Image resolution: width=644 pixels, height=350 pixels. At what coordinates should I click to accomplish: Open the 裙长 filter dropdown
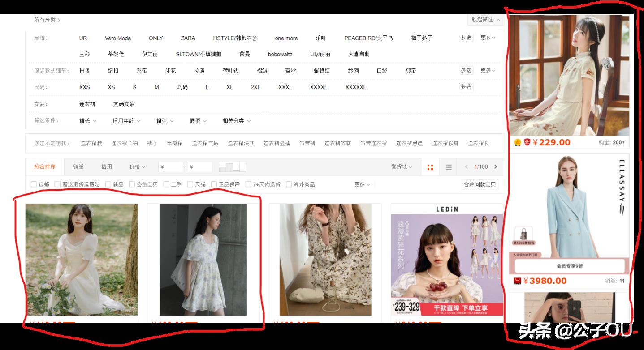(88, 121)
